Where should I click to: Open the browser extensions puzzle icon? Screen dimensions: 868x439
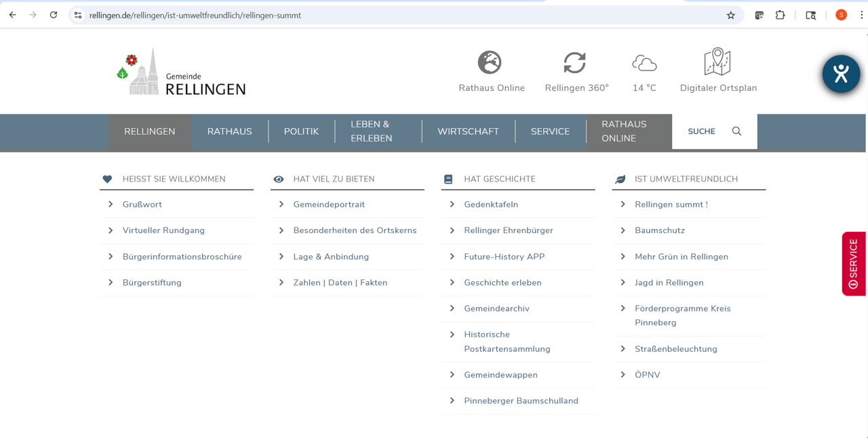(x=780, y=15)
